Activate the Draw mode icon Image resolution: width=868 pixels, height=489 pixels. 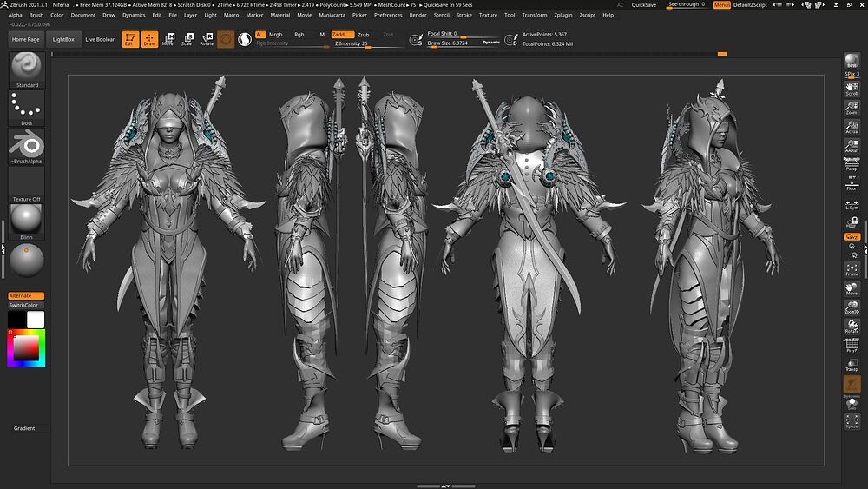tap(149, 39)
